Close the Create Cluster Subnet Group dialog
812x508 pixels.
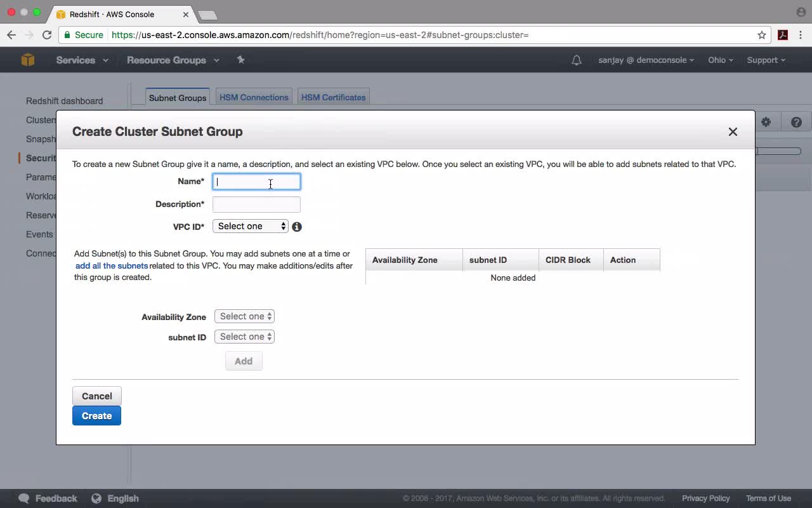click(733, 131)
